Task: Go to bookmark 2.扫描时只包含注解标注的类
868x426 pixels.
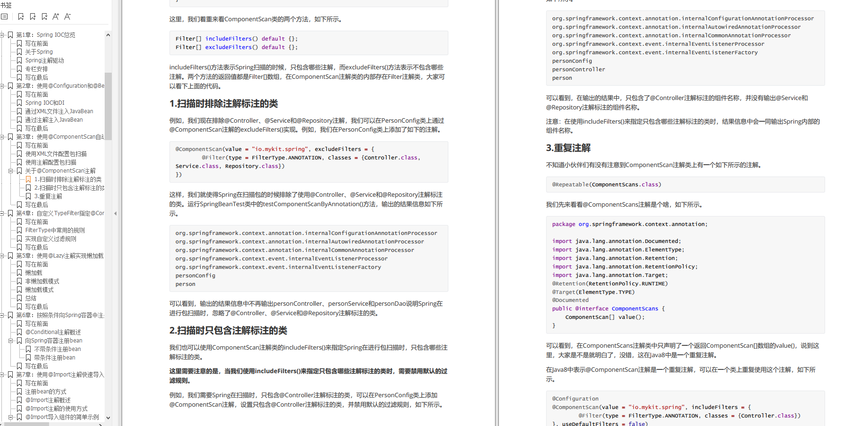Action: pyautogui.click(x=69, y=188)
